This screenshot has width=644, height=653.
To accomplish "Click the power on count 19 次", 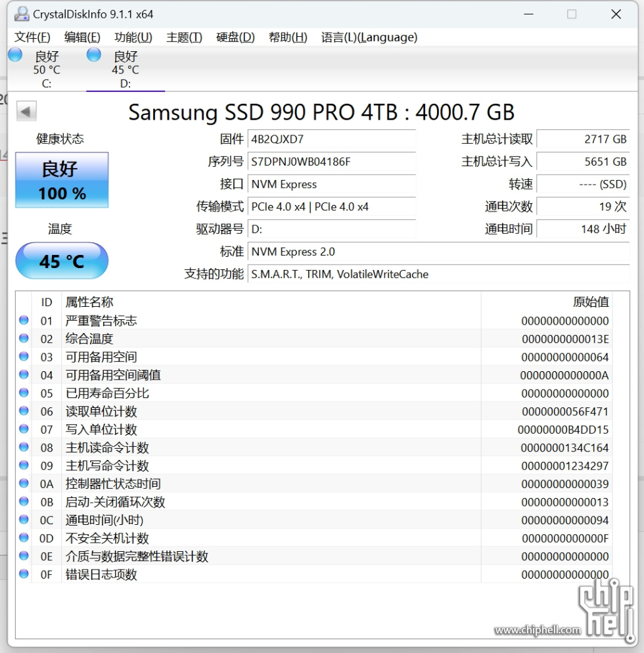I will coord(583,206).
